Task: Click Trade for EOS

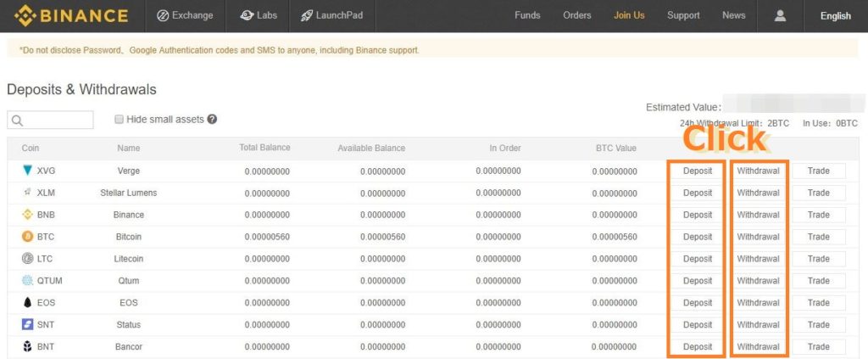Action: tap(818, 302)
